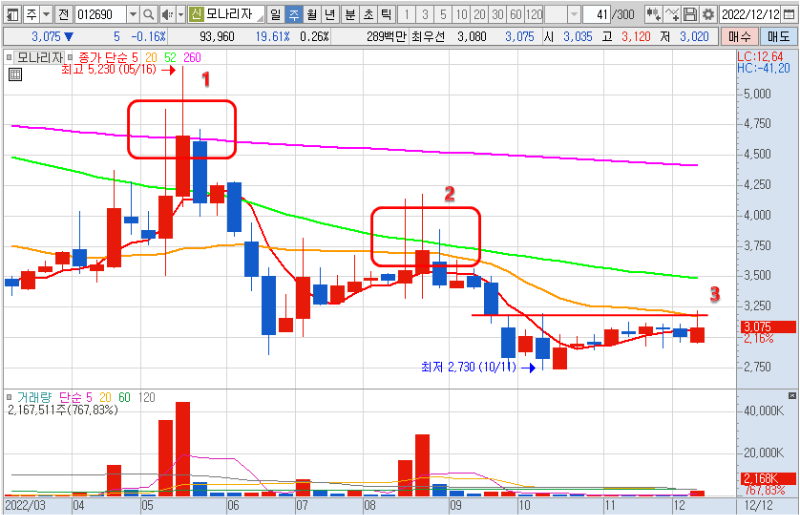This screenshot has width=800, height=515.
Task: Open stock search with magnifier icon
Action: point(148,14)
